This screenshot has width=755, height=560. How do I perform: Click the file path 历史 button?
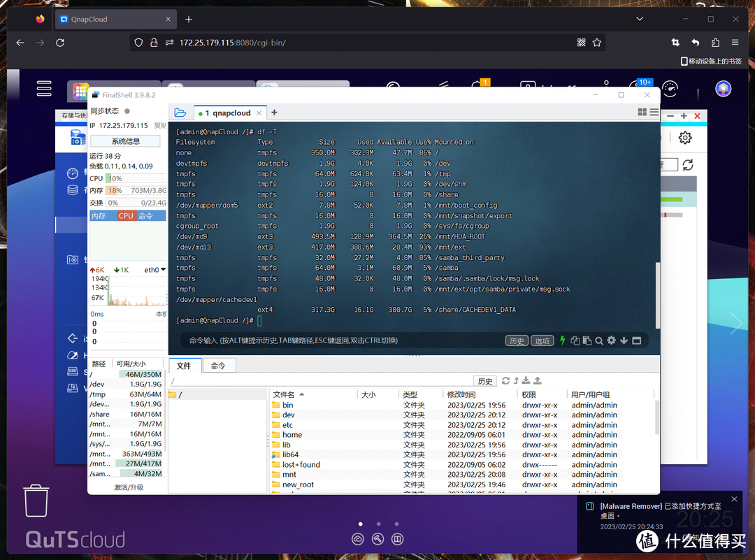point(485,381)
